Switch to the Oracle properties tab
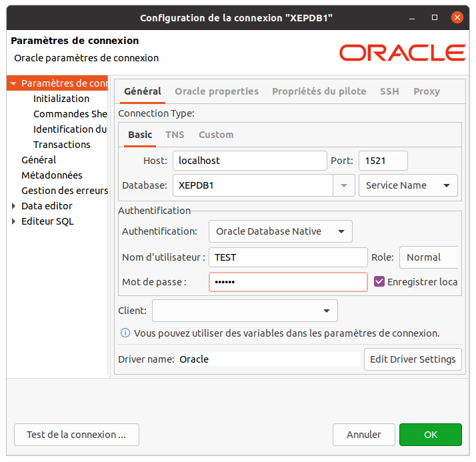Screen dimensions: 476x462 coord(216,91)
